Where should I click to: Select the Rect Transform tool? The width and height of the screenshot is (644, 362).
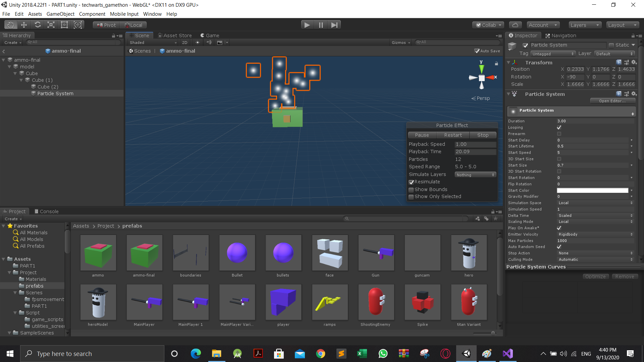point(64,25)
